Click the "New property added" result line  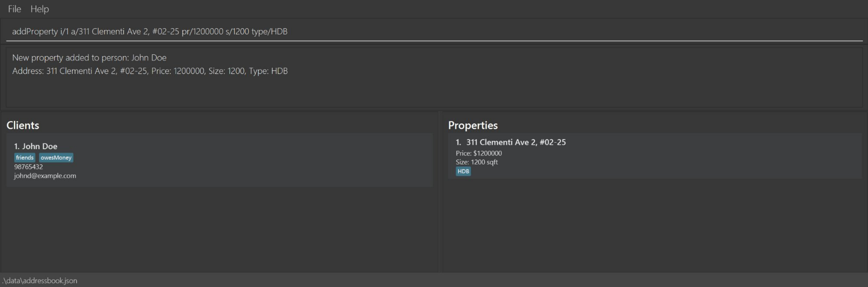pyautogui.click(x=89, y=57)
